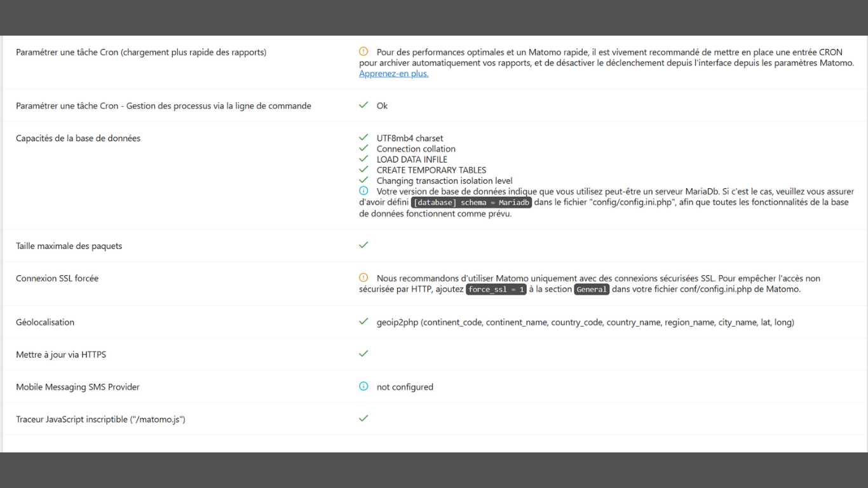Click the checkmark beside the geoip2php entry

click(x=363, y=322)
